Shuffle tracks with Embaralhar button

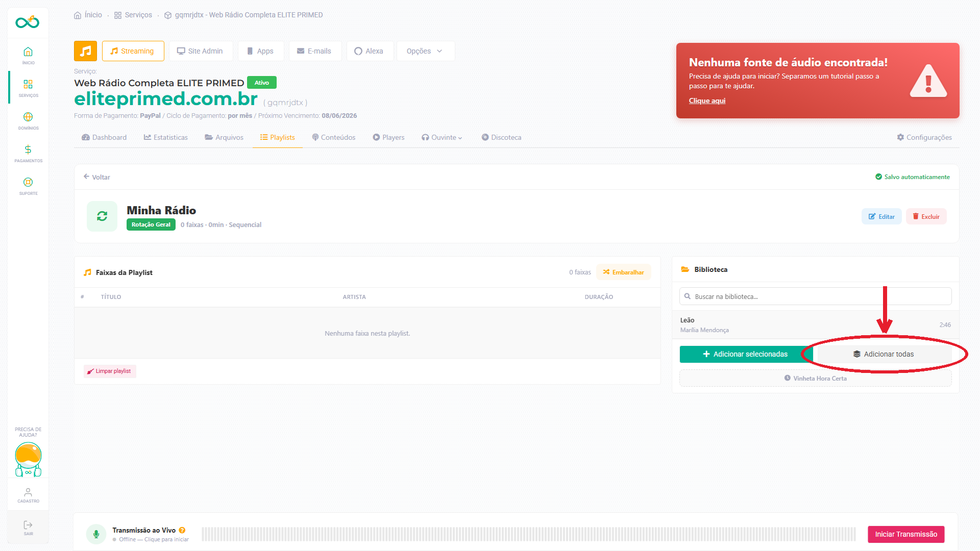[x=623, y=272]
